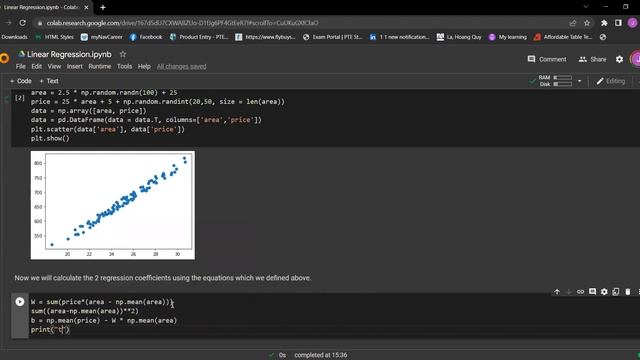Click the plt.show() code line
This screenshot has width=640, height=360.
pyautogui.click(x=50, y=138)
